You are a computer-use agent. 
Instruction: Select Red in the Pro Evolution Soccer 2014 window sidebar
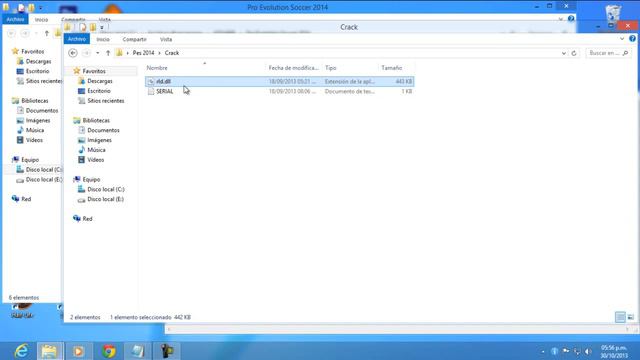(26, 199)
